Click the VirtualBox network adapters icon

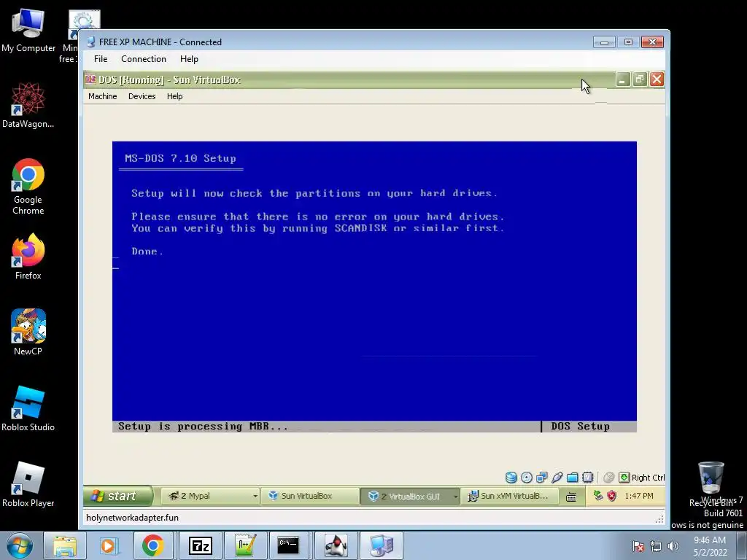pyautogui.click(x=542, y=477)
